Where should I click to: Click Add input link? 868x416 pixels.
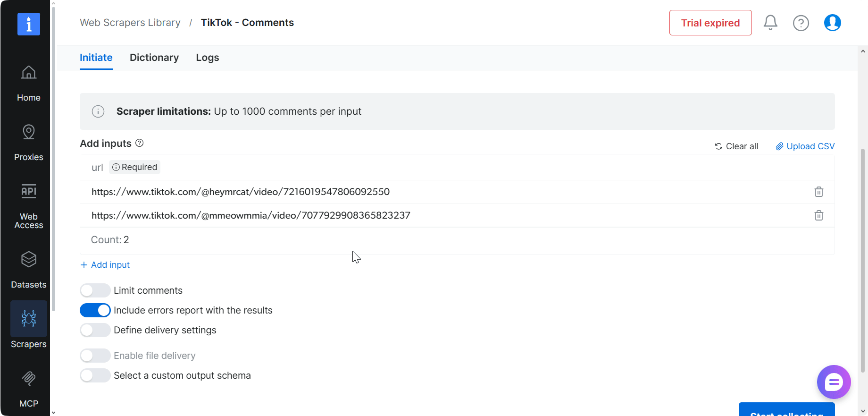coord(105,265)
